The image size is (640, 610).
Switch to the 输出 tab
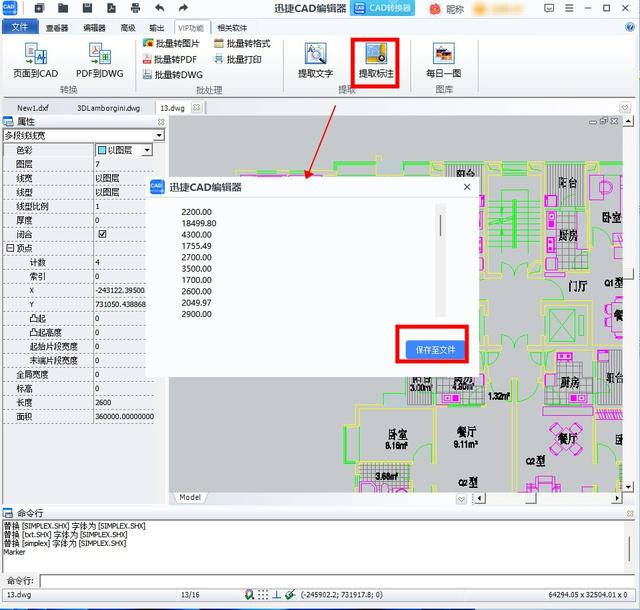point(157,28)
